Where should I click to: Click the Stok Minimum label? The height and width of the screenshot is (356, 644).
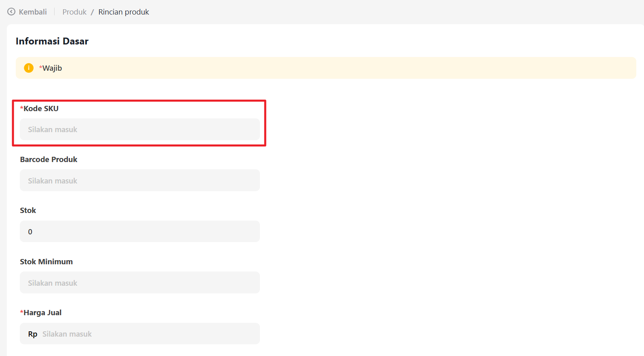coord(46,261)
